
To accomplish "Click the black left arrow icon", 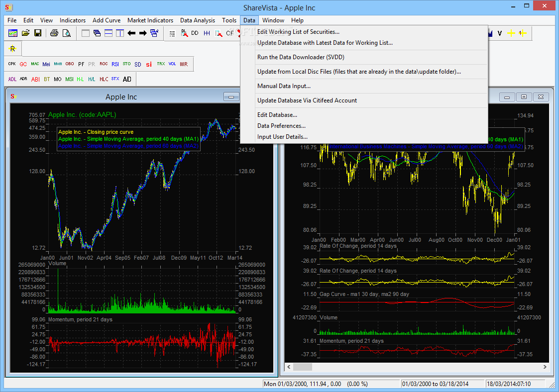I will pos(131,33).
